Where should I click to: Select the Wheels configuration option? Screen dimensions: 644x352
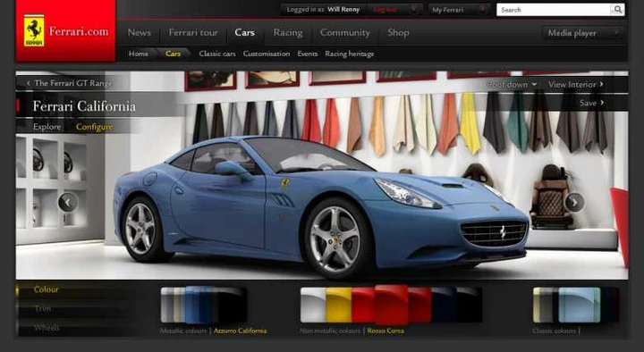(47, 328)
